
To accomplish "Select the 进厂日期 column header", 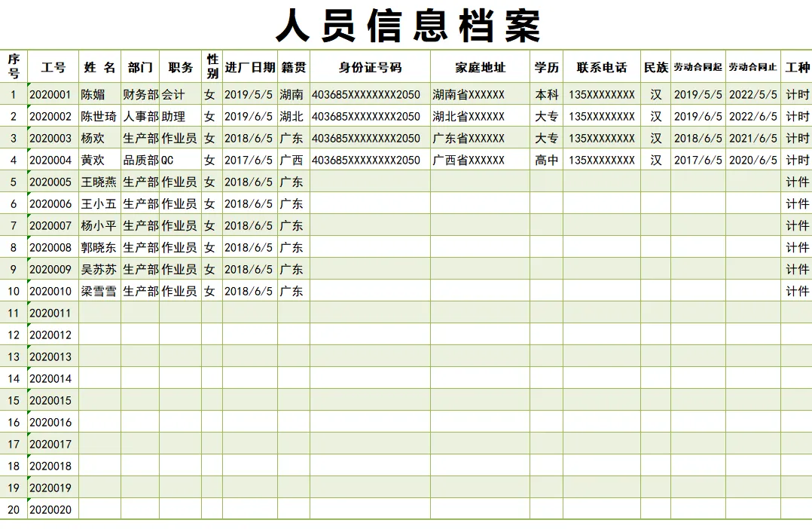I will (250, 66).
